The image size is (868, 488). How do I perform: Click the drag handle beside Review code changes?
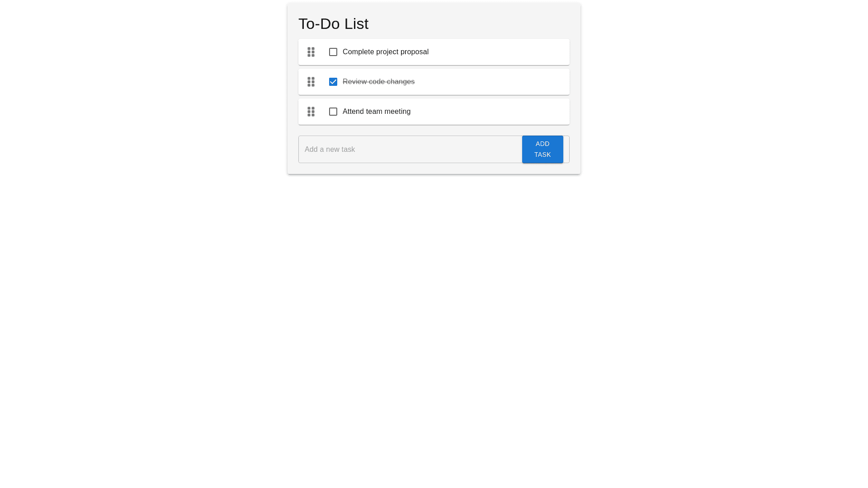point(311,82)
